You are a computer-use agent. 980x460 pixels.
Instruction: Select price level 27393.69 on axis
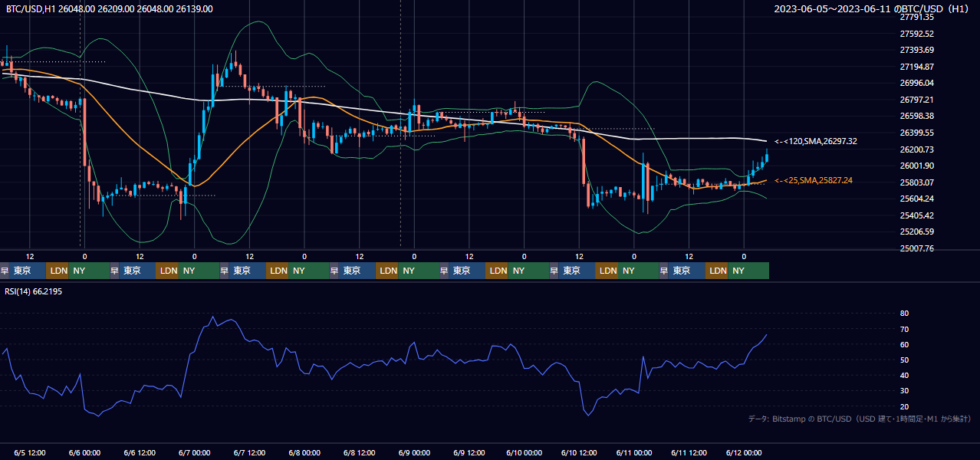pyautogui.click(x=916, y=50)
